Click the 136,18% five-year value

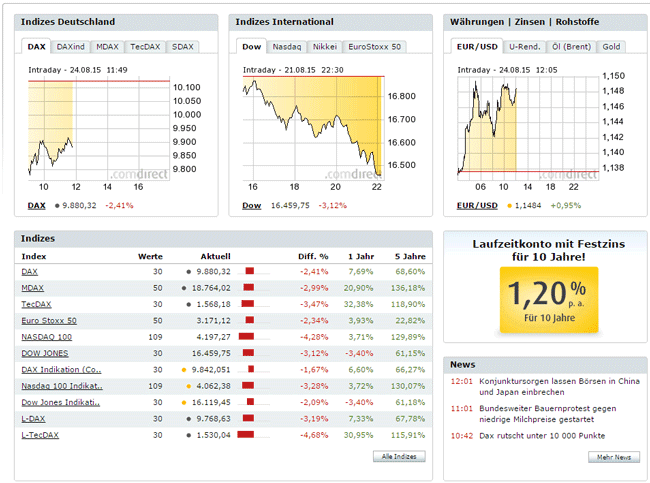click(408, 288)
